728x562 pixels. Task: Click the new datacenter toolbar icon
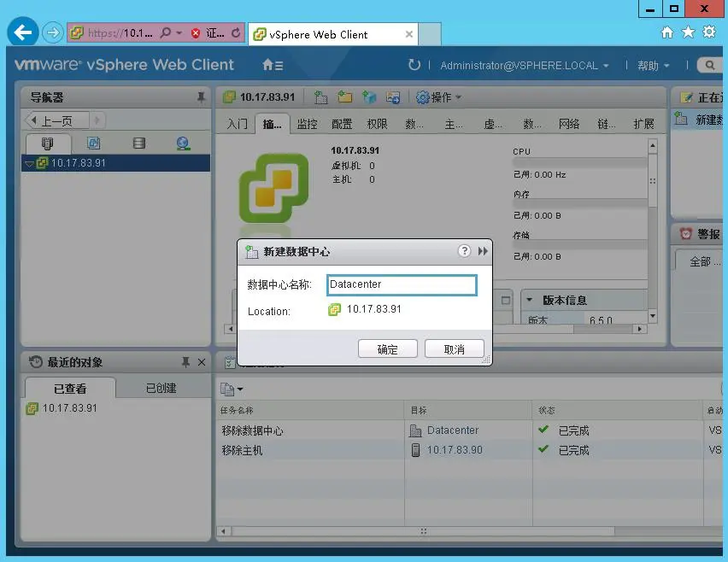pos(320,97)
